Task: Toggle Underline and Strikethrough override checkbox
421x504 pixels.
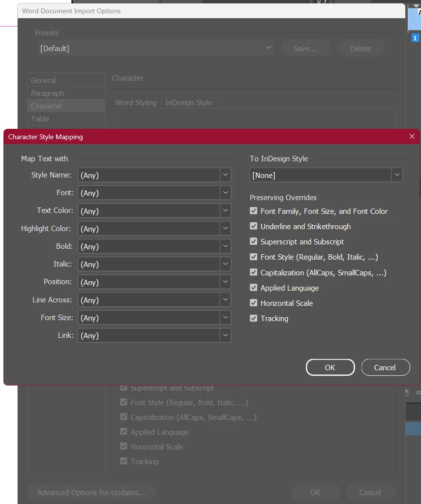Action: 253,226
